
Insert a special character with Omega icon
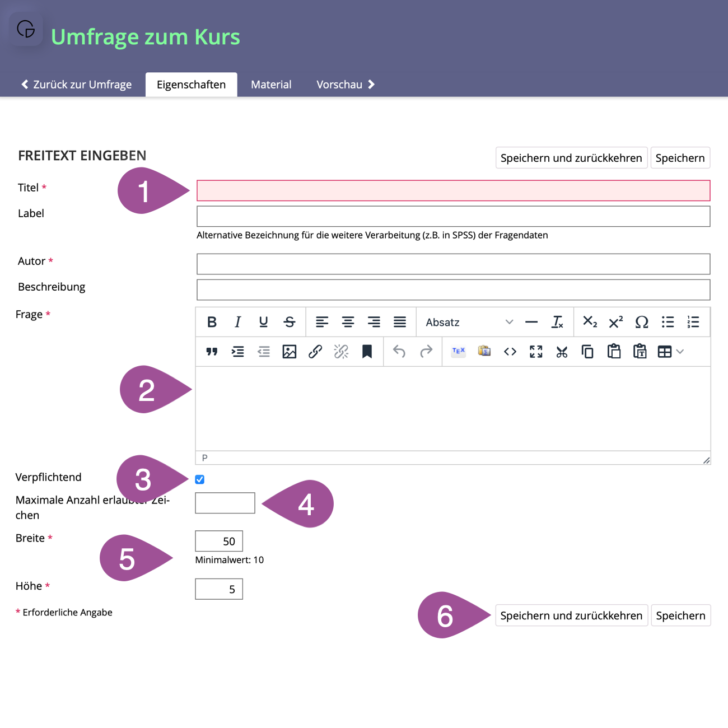[642, 322]
